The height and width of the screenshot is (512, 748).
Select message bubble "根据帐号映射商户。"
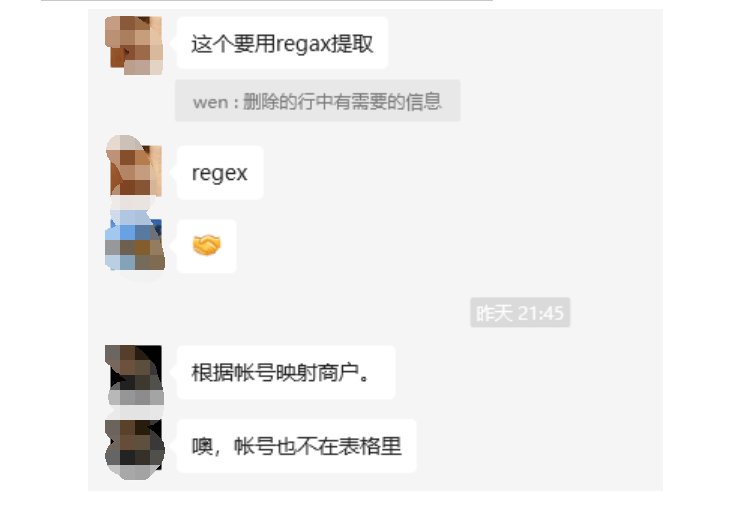tap(286, 372)
